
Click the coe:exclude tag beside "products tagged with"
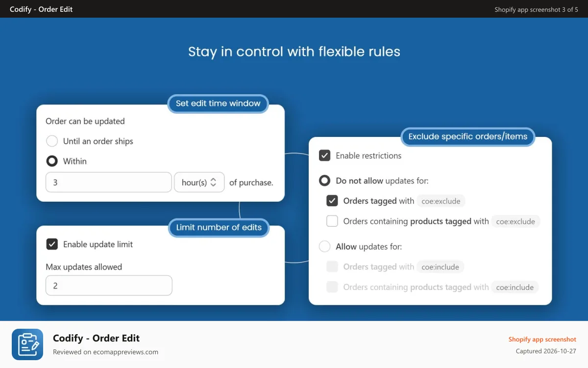(515, 221)
